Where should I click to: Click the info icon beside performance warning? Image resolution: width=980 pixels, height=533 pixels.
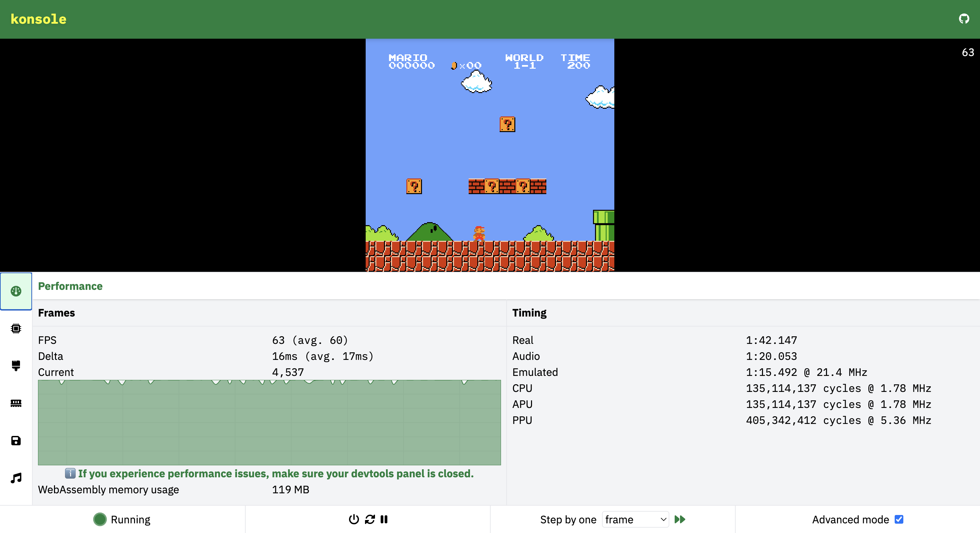click(70, 473)
